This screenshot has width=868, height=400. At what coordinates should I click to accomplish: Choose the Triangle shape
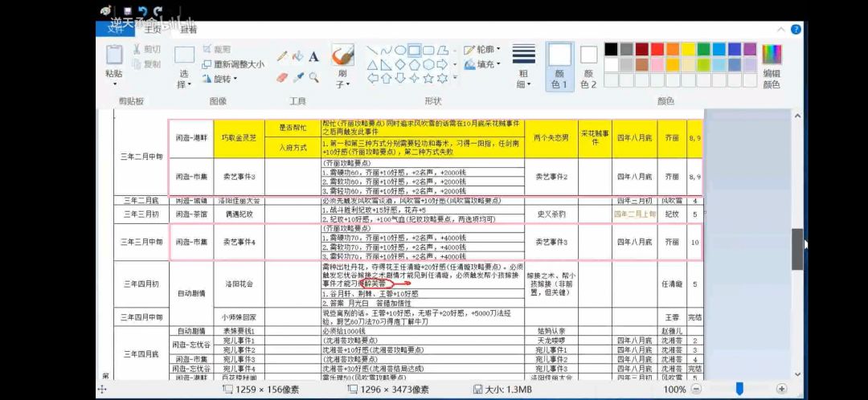click(x=372, y=65)
